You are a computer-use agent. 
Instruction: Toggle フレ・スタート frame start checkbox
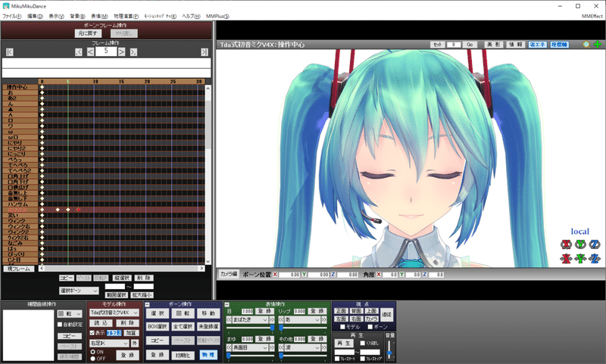pyautogui.click(x=337, y=359)
